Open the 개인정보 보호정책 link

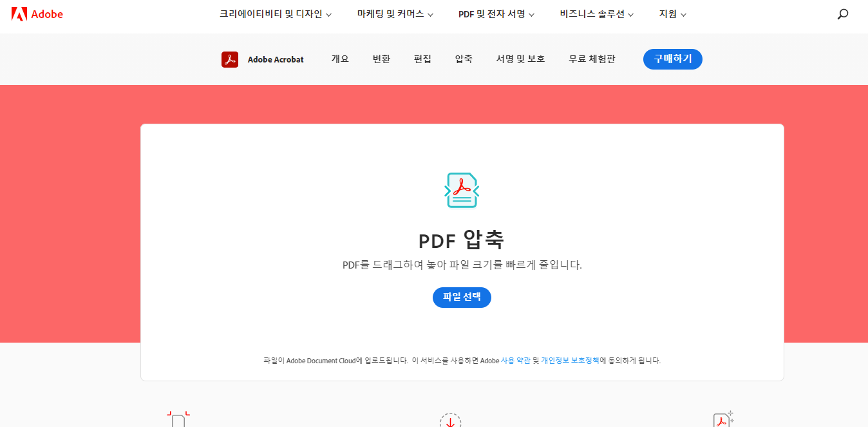click(571, 361)
